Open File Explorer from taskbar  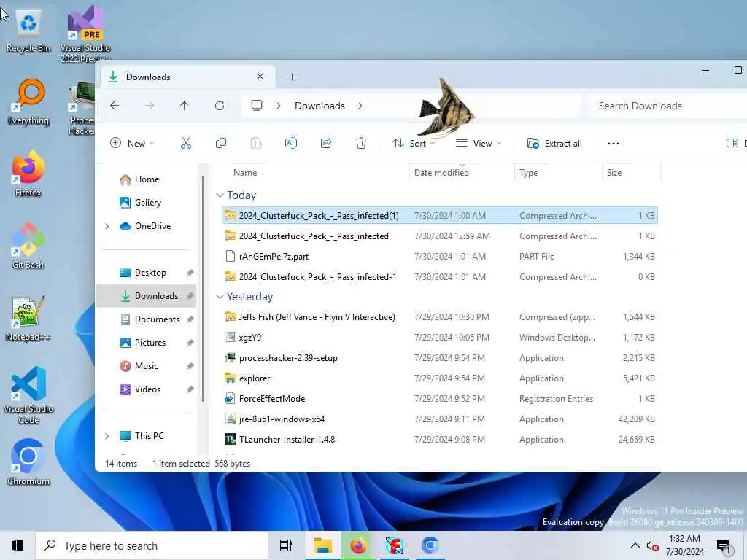(323, 545)
